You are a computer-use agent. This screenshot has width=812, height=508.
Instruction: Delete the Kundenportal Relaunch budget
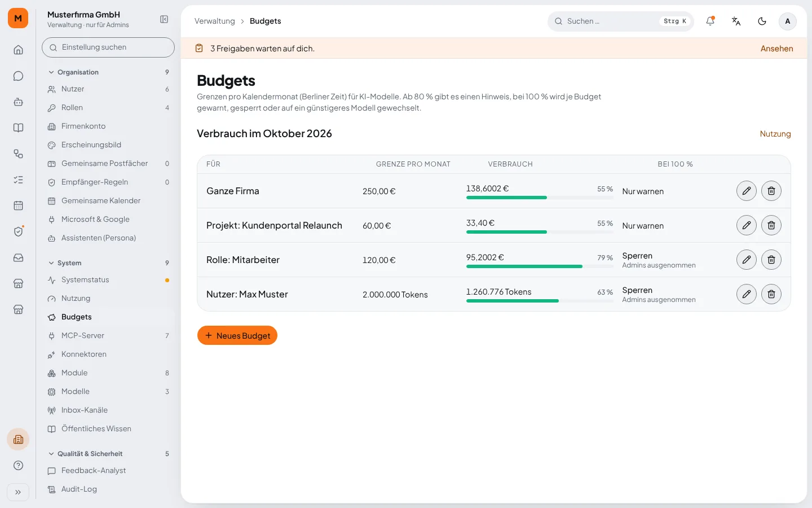771,225
